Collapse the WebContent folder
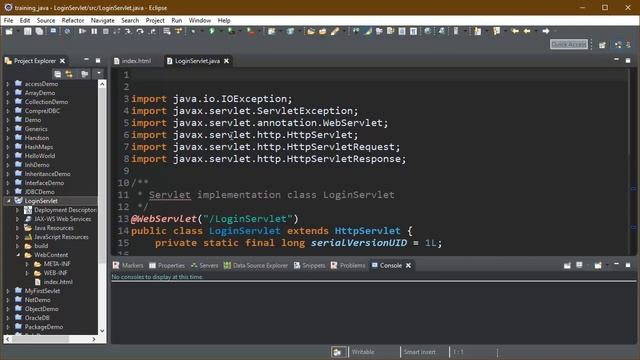Screen dimensions: 640x360 (x=18, y=255)
